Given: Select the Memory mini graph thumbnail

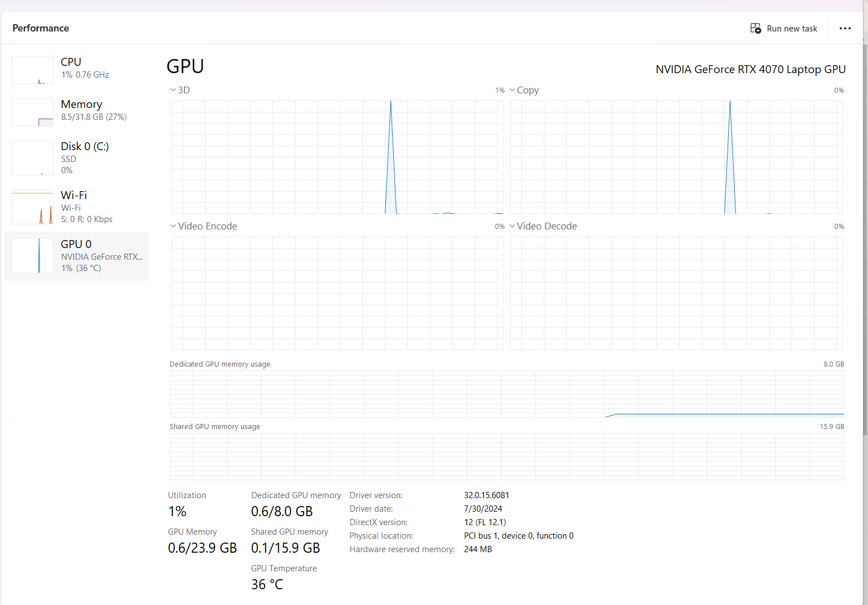Looking at the screenshot, I should click(32, 112).
